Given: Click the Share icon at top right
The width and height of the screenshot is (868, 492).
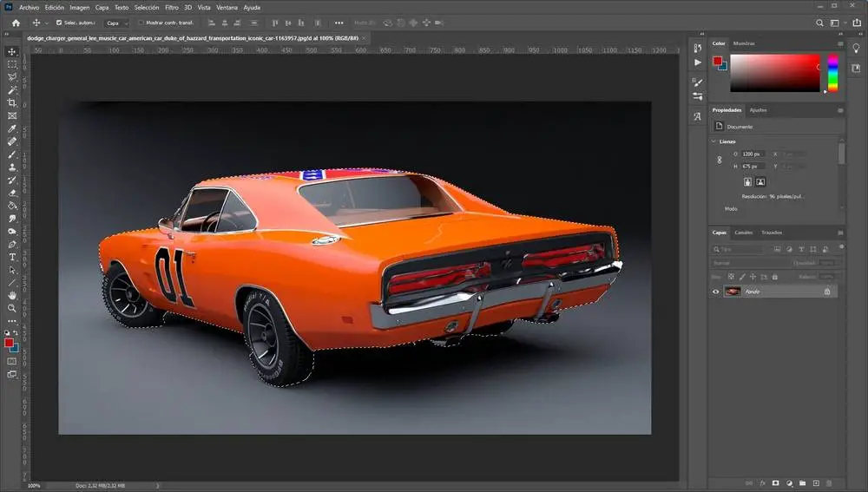Looking at the screenshot, I should (x=857, y=23).
